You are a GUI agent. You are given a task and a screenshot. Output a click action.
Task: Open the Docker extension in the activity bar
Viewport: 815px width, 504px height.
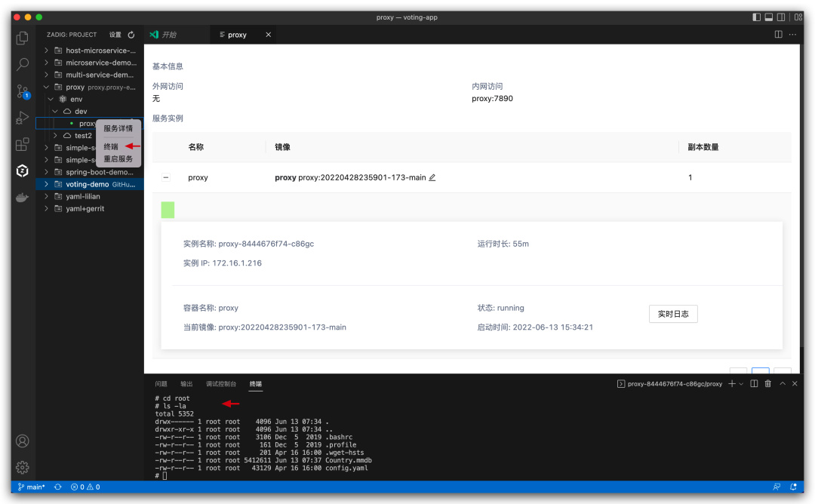pyautogui.click(x=23, y=197)
